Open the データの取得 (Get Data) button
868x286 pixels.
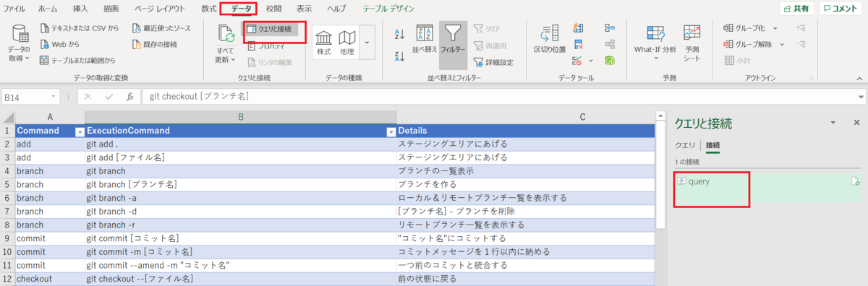pos(19,43)
